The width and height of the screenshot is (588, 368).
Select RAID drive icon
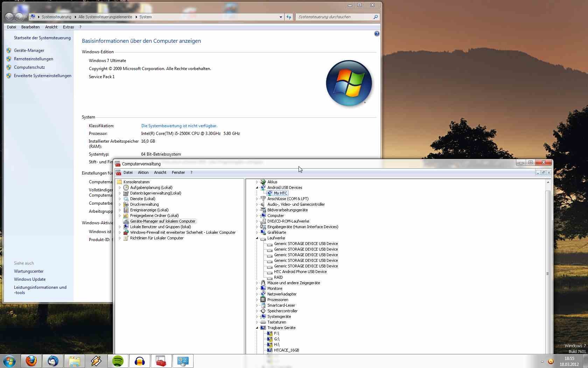[x=270, y=277]
